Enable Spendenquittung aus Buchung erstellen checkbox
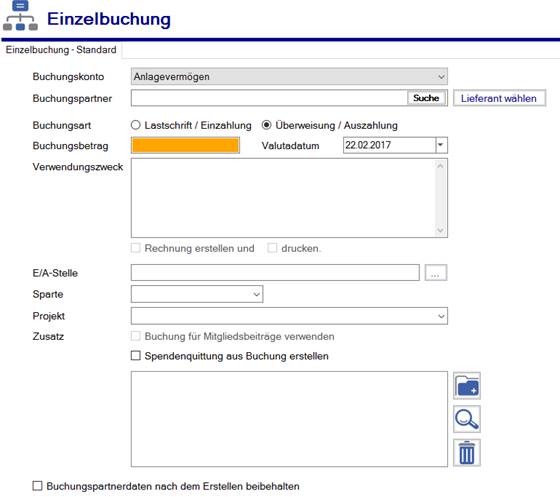This screenshot has width=560, height=497. (x=136, y=356)
